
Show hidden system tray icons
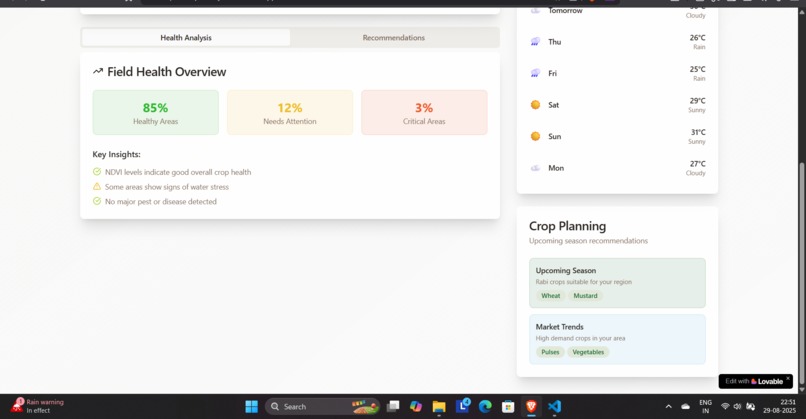click(668, 407)
